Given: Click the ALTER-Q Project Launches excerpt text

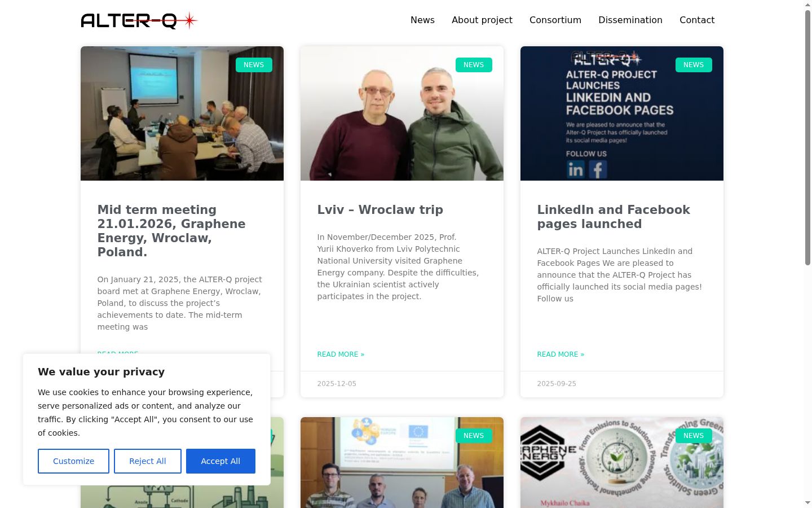Looking at the screenshot, I should [620, 275].
